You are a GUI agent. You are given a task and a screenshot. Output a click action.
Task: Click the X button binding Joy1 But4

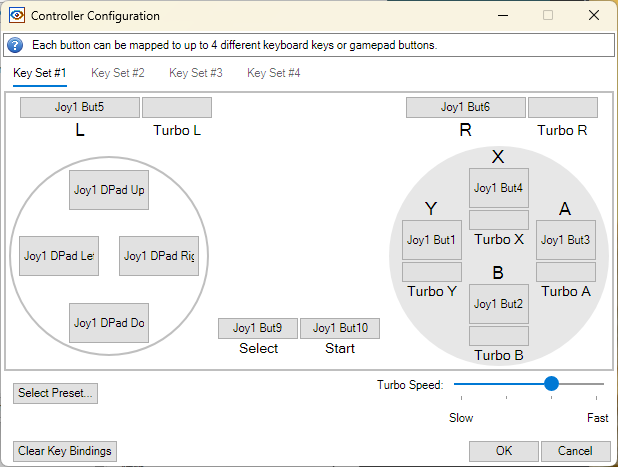[499, 188]
